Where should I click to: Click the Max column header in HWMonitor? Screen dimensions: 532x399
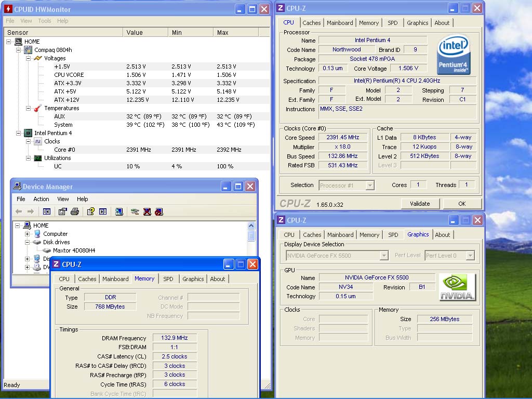pos(236,32)
